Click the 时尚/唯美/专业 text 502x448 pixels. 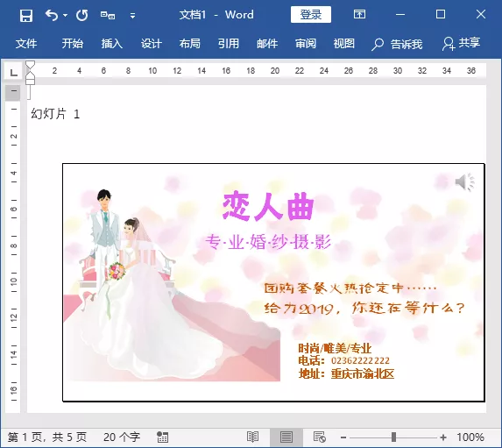335,348
